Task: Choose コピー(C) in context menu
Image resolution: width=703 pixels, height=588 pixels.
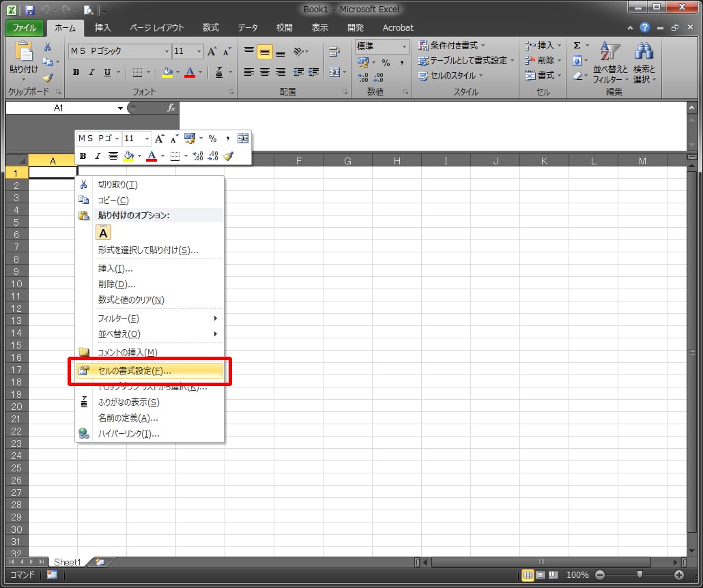Action: (x=149, y=201)
